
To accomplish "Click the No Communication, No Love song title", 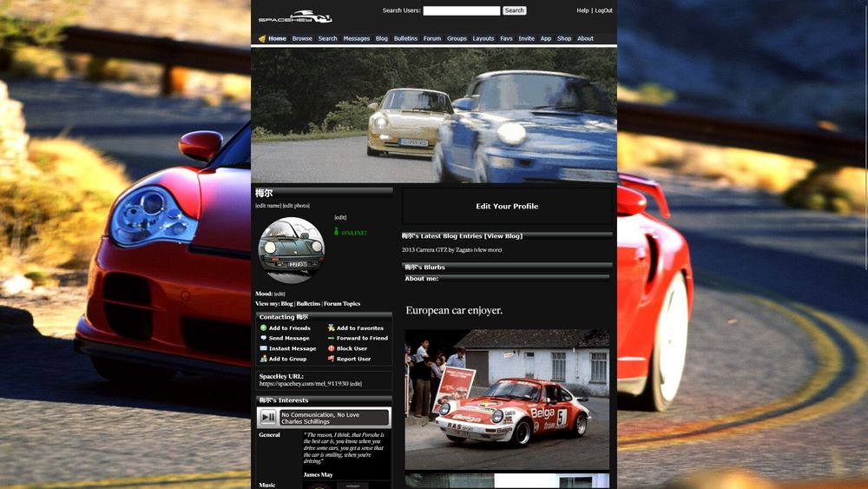I will [x=320, y=414].
